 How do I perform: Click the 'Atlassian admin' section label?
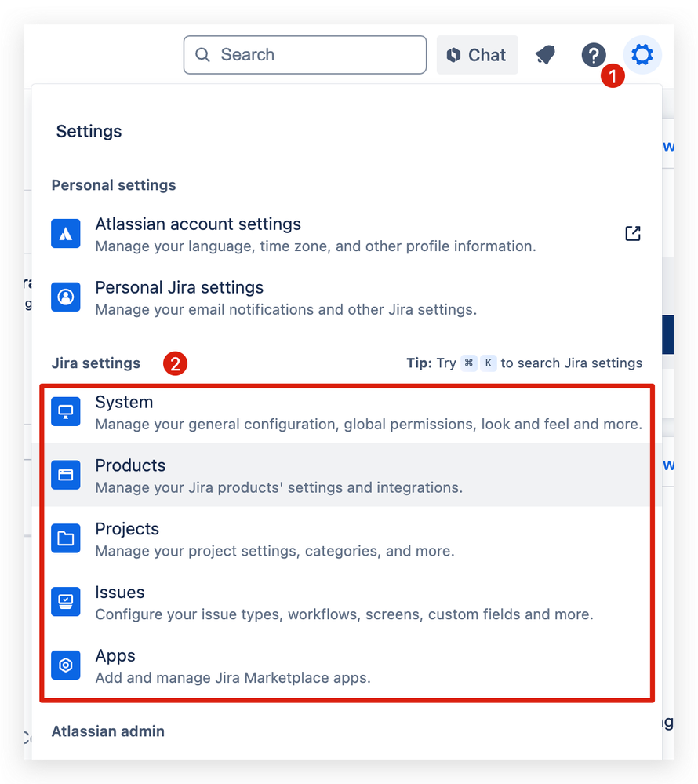108,731
